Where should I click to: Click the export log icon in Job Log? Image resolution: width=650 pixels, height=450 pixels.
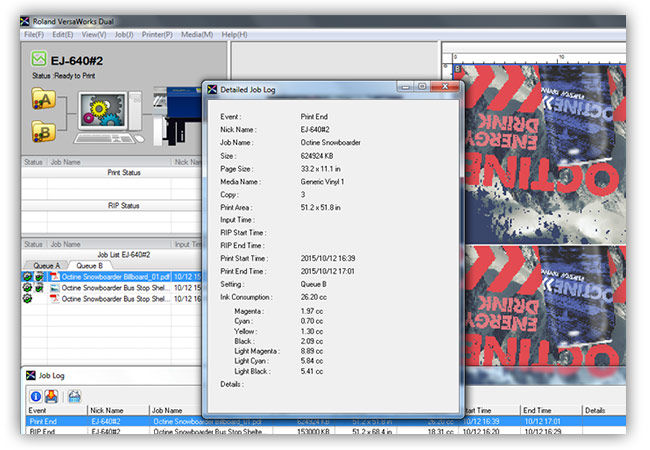[52, 395]
